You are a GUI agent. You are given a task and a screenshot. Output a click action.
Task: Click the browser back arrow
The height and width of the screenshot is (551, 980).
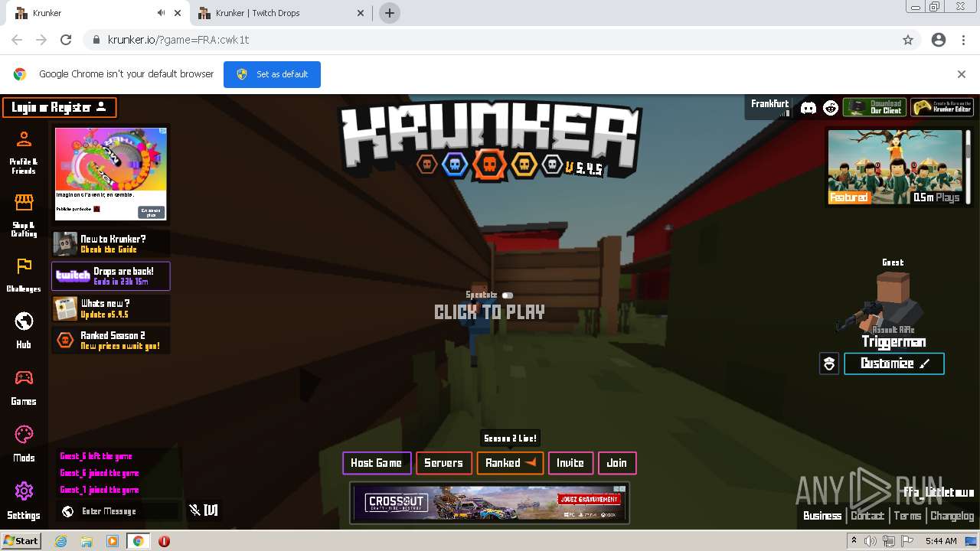[17, 40]
